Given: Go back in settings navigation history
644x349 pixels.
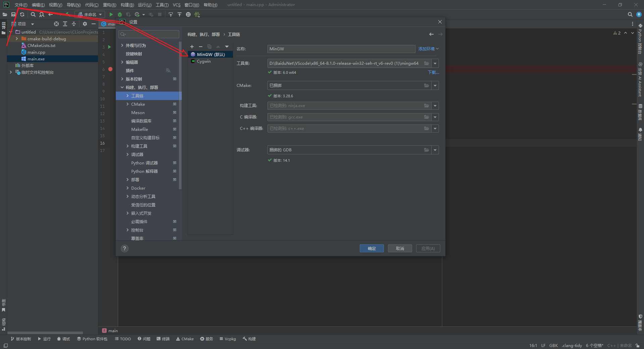Looking at the screenshot, I should pos(431,34).
